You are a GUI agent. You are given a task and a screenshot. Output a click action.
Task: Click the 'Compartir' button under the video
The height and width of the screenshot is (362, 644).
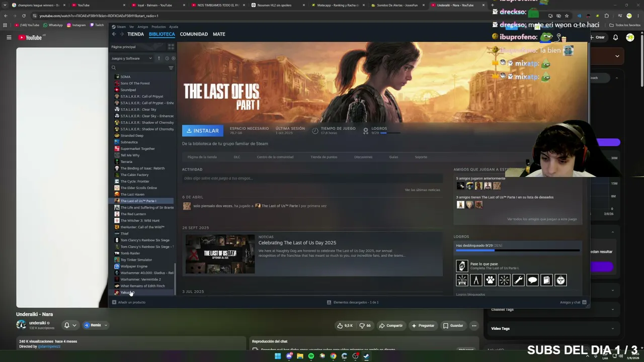click(x=391, y=325)
